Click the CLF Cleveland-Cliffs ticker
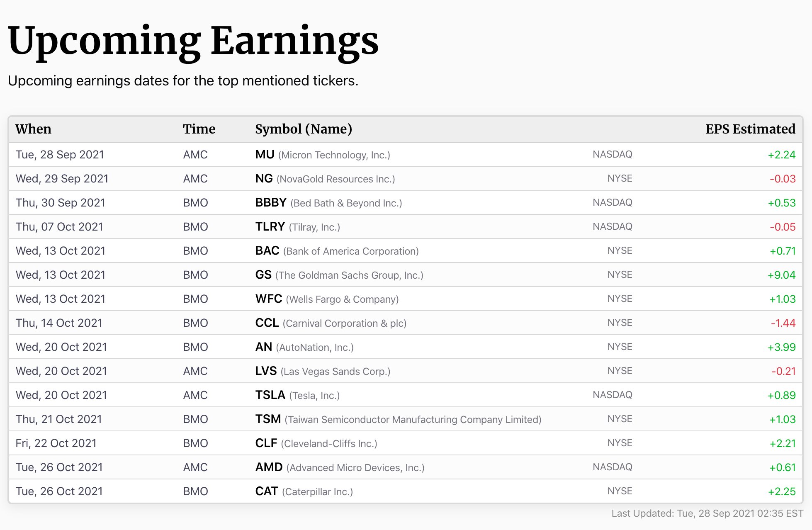This screenshot has width=812, height=530. coord(266,443)
